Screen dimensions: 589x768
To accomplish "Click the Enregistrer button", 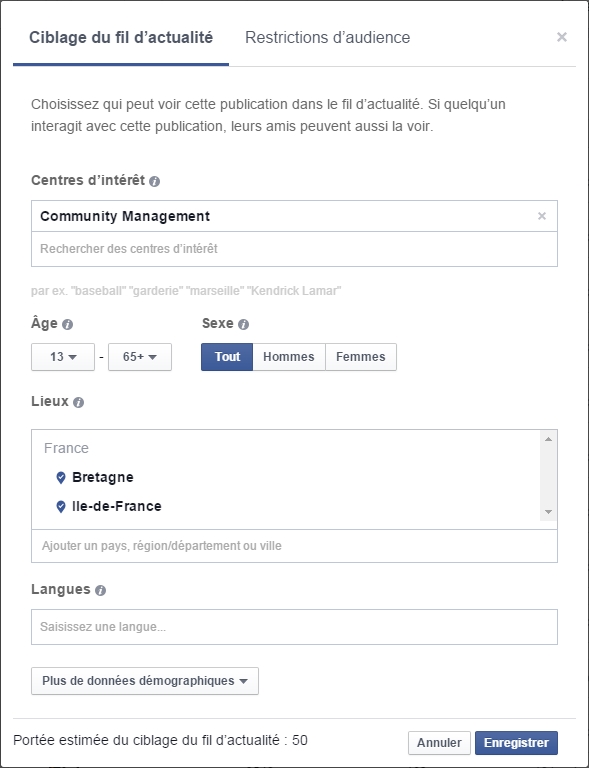I will click(x=516, y=743).
